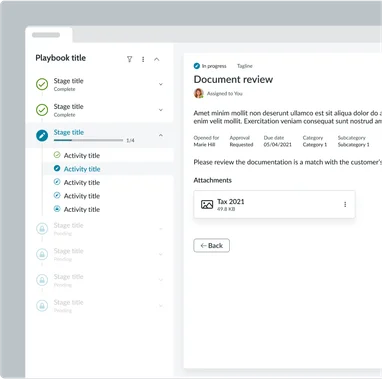Click first activity green check icon

(57, 155)
